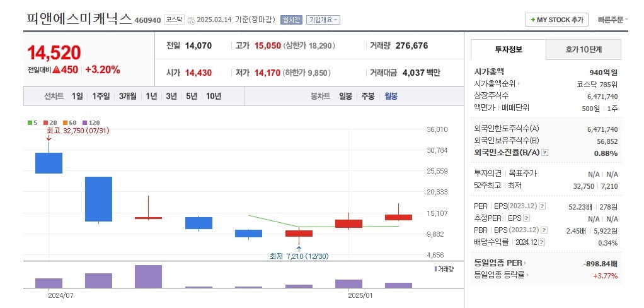Expand the 기업개요 dropdown

coord(323,20)
